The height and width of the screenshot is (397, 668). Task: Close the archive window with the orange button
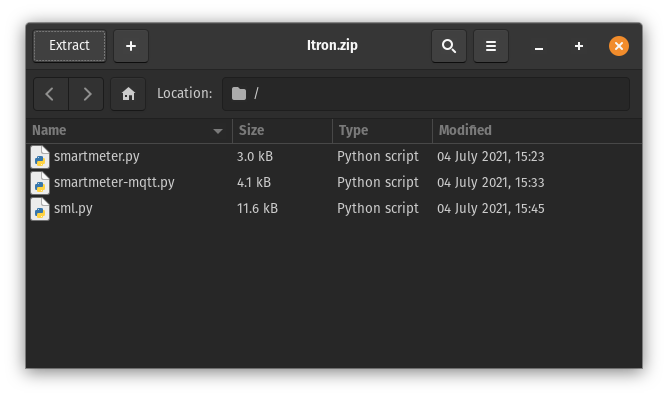pos(619,46)
